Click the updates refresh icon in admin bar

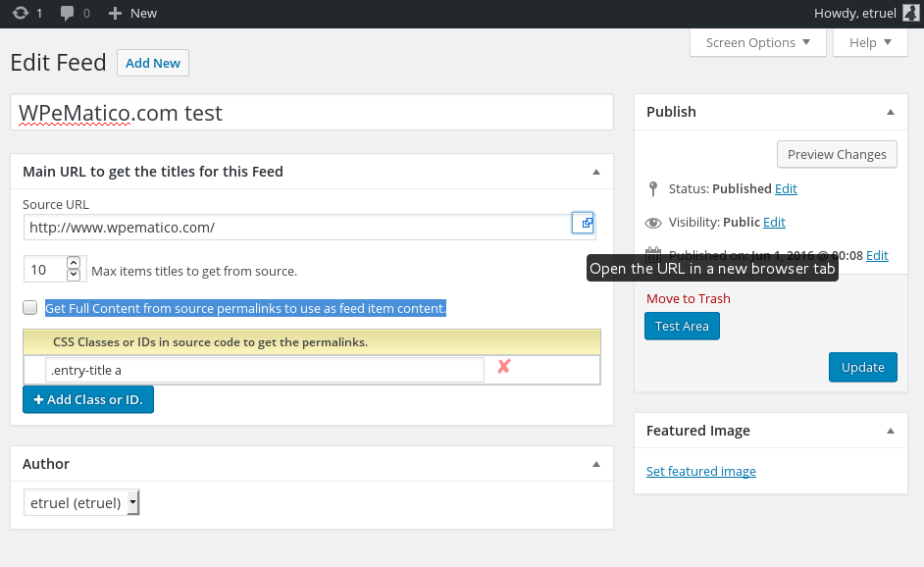[21, 13]
